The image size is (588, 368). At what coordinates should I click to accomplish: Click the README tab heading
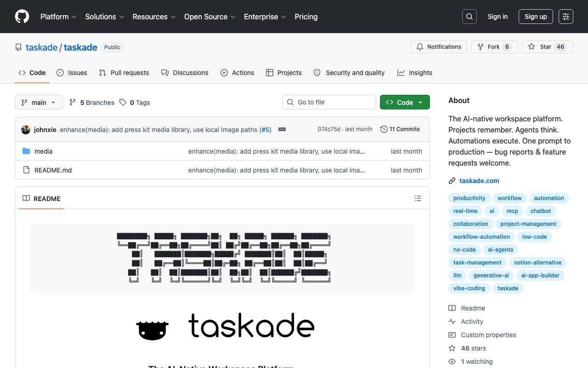click(x=41, y=198)
